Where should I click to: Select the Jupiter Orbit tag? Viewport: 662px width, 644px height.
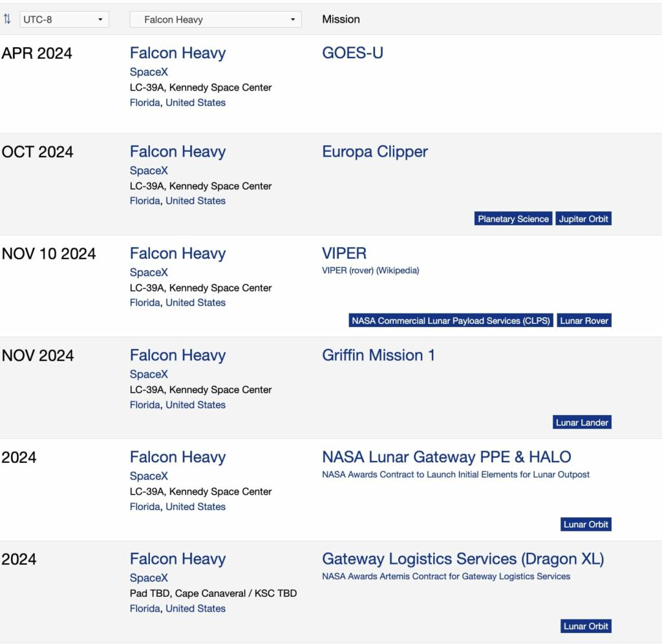click(x=583, y=219)
